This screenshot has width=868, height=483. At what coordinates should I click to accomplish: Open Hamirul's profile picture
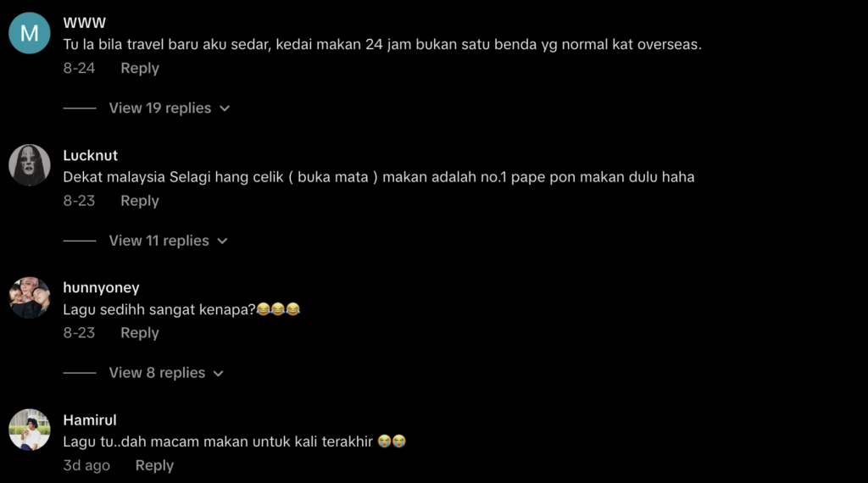coord(30,430)
